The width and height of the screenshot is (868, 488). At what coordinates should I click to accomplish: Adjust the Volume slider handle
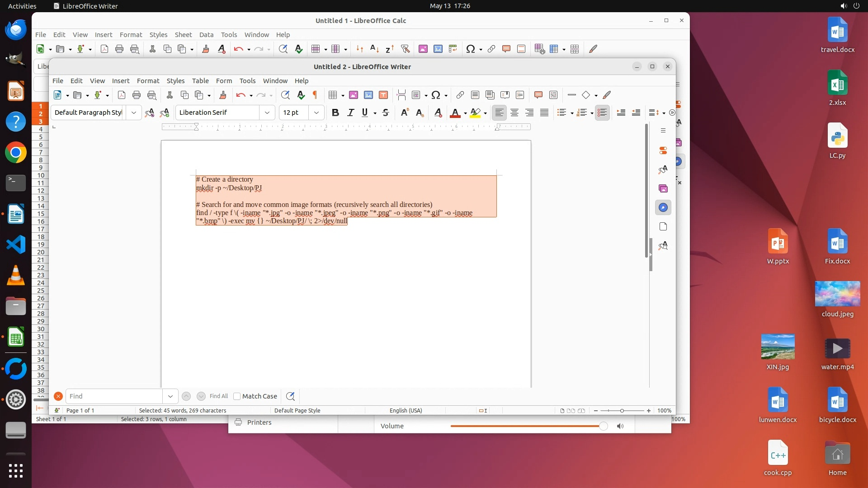tap(603, 426)
